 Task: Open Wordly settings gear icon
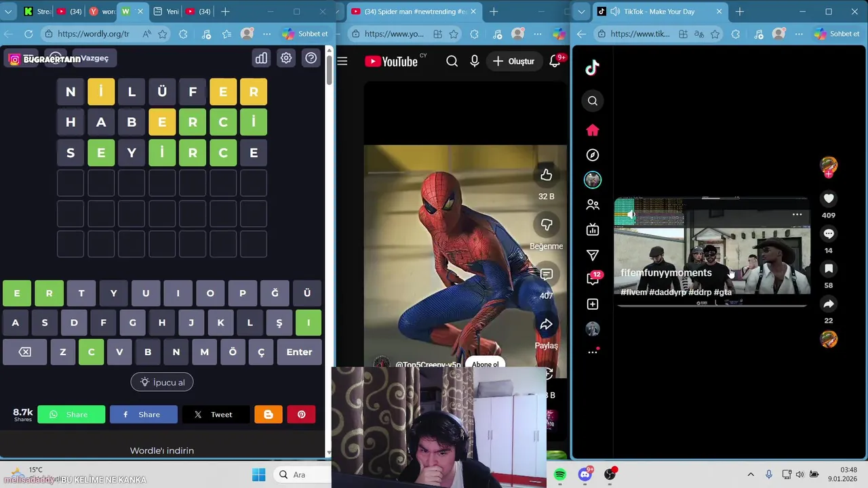[286, 58]
